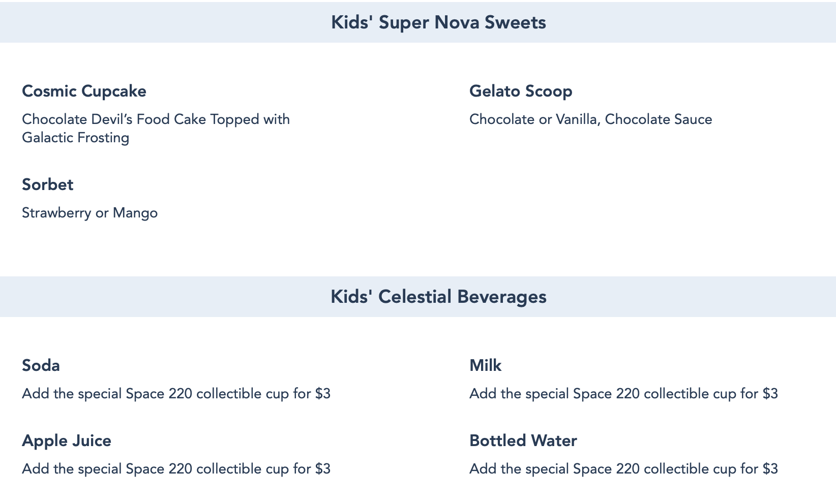Click collectible cup text under Apple Juice
836x504 pixels.
coord(176,468)
